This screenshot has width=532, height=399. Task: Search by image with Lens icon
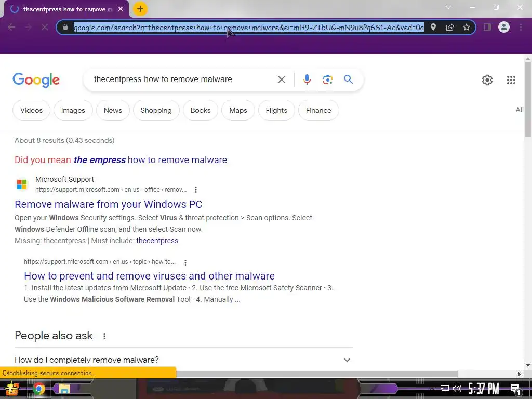pyautogui.click(x=327, y=79)
